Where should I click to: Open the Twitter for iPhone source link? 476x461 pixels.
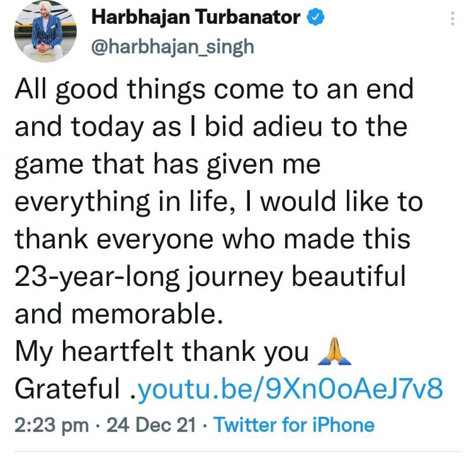294,425
